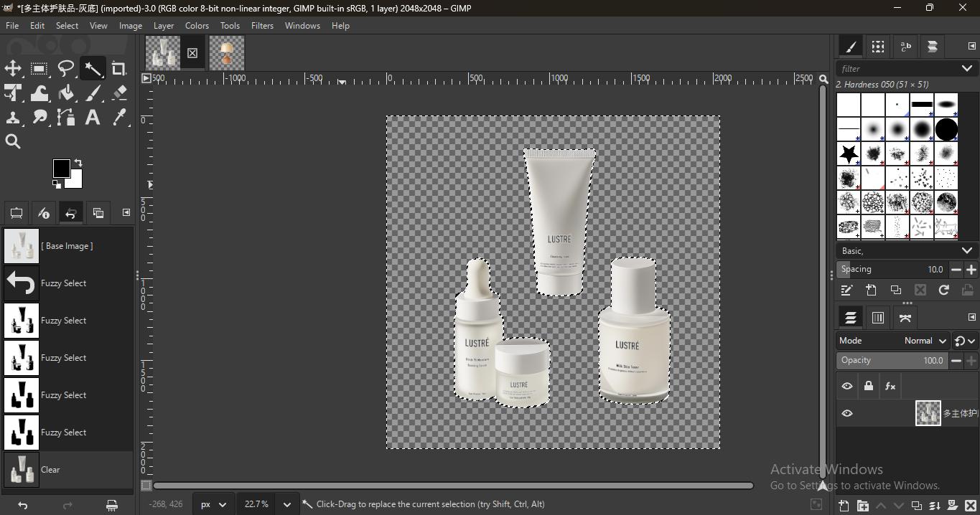This screenshot has height=515, width=980.
Task: Click the Edit brush icon
Action: pyautogui.click(x=847, y=290)
